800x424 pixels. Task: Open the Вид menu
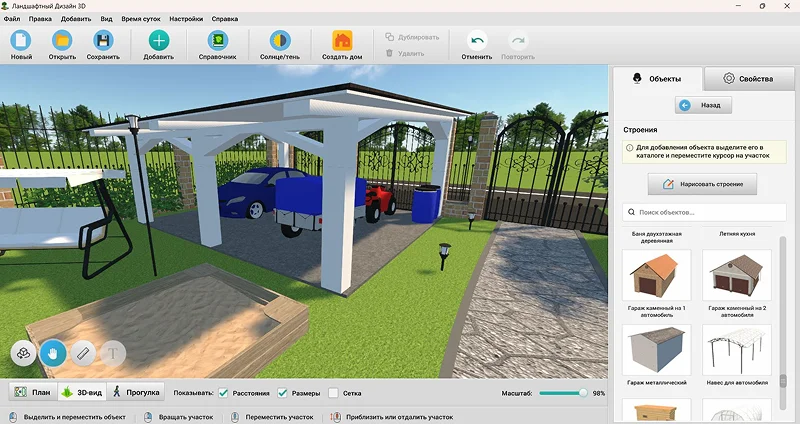coord(106,19)
